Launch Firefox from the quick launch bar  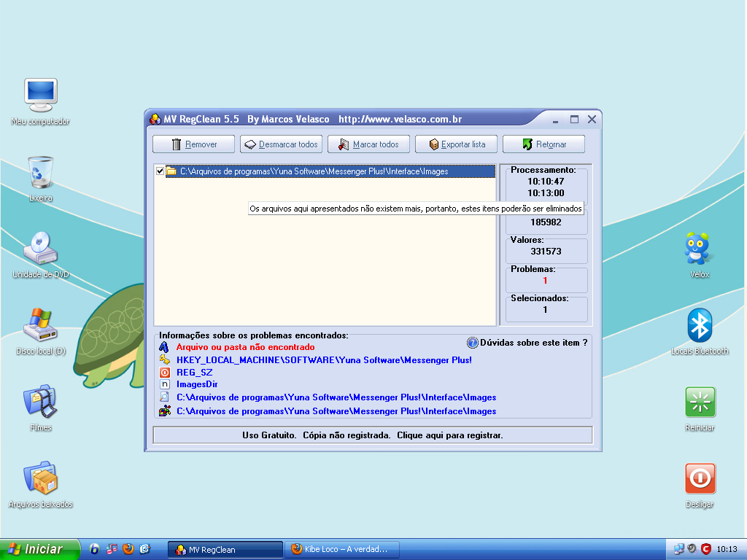(x=128, y=549)
